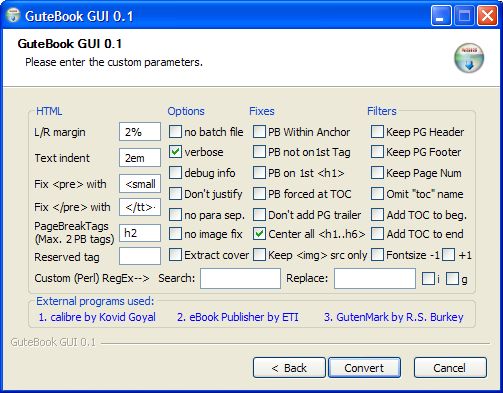The image size is (503, 393).
Task: Click the GuteBook app icon in title bar
Action: (13, 15)
